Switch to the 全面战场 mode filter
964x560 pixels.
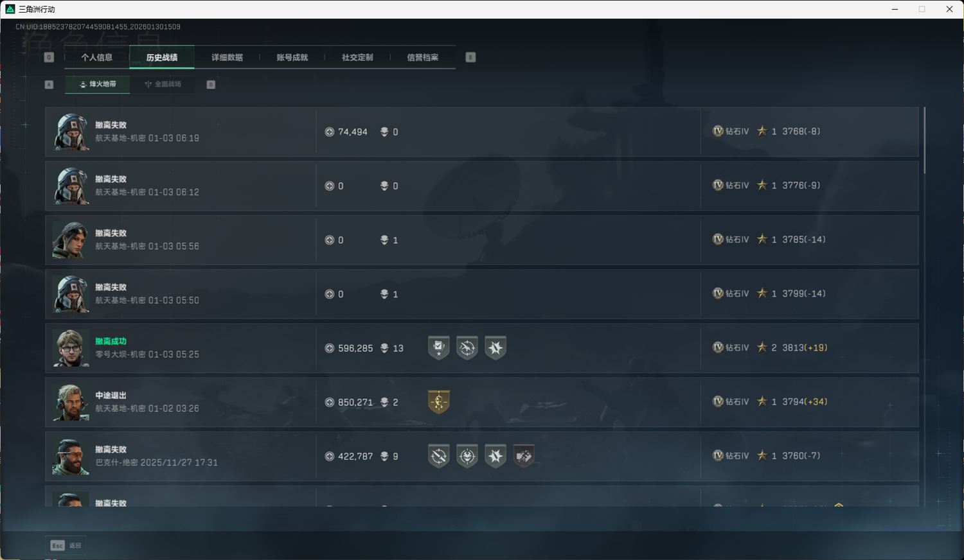[x=163, y=84]
